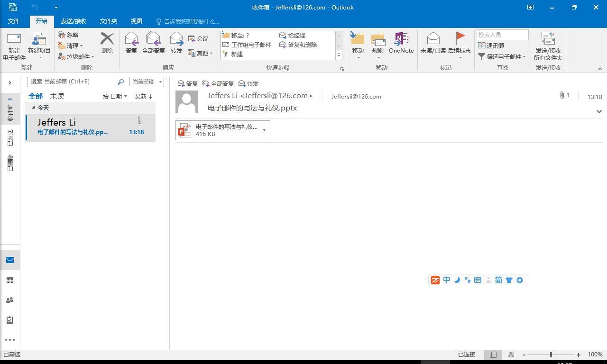Click the Undo arrow in the quick access toolbar
Screen dimensions: 607x364
(35, 7)
